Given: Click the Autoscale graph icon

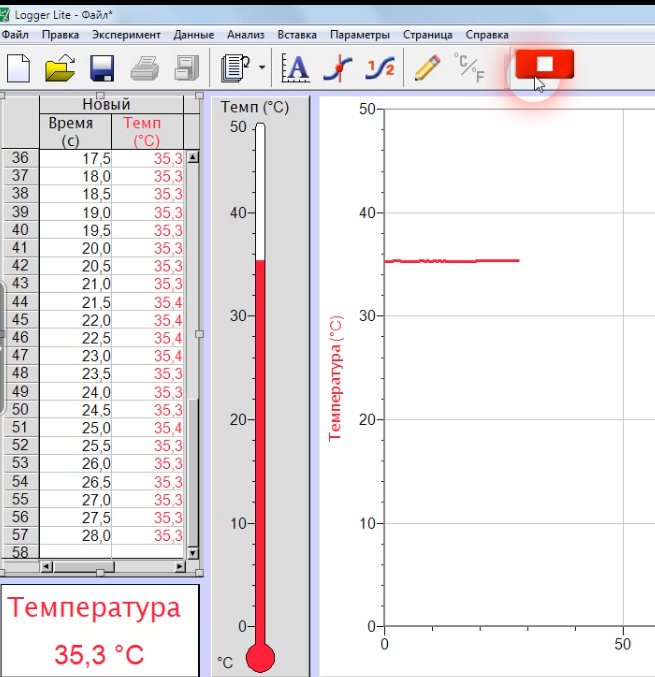Looking at the screenshot, I should tap(296, 68).
